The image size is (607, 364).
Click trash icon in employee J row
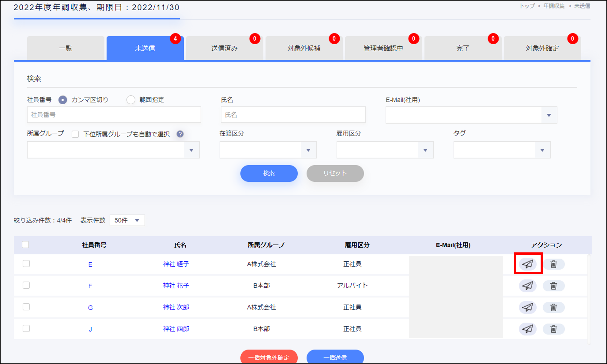[x=554, y=329]
